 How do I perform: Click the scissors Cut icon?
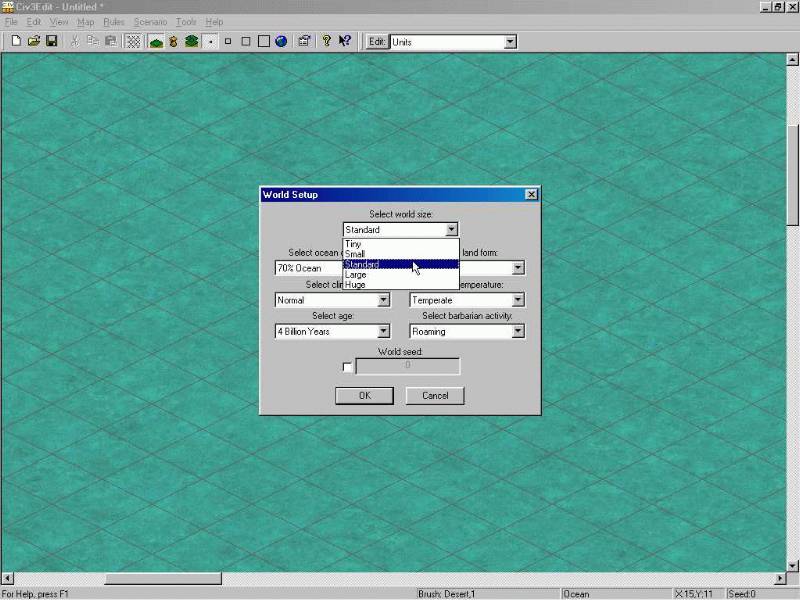(x=75, y=41)
